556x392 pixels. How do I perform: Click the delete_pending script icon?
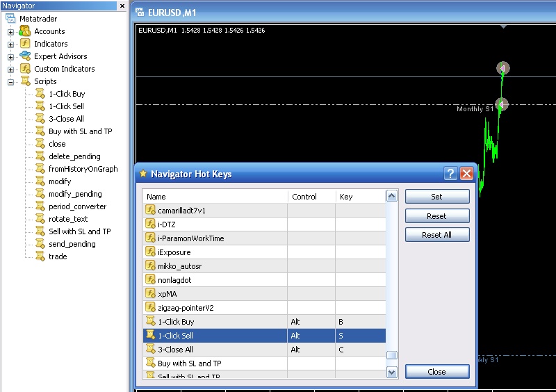[x=40, y=156]
